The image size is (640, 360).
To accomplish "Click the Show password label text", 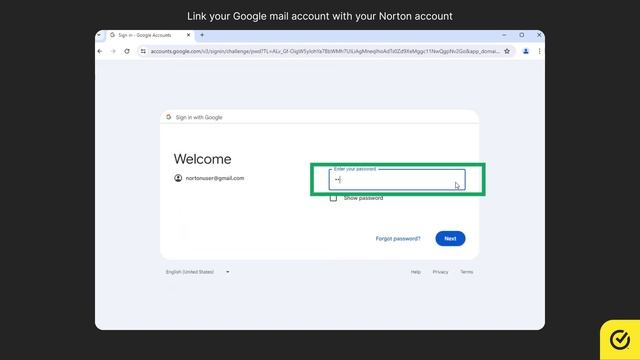I will [x=363, y=198].
